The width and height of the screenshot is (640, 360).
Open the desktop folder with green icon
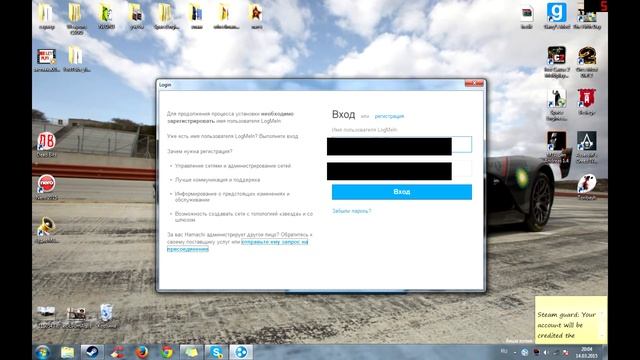pyautogui.click(x=106, y=16)
